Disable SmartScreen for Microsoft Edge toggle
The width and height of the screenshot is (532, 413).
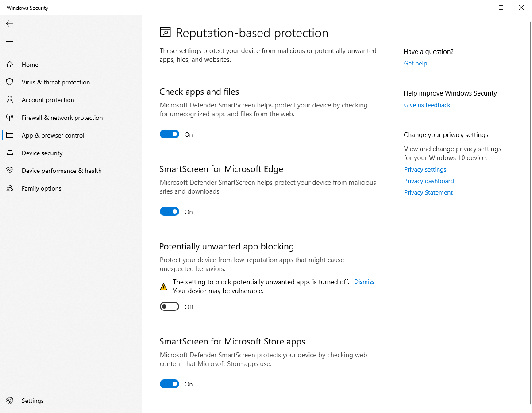pos(170,212)
